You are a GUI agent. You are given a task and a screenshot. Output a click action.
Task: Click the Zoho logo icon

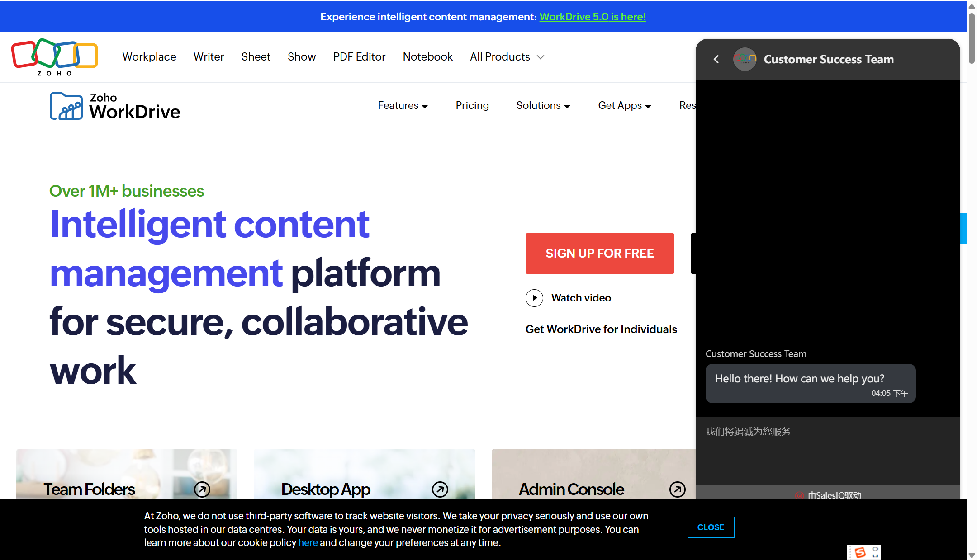[54, 56]
